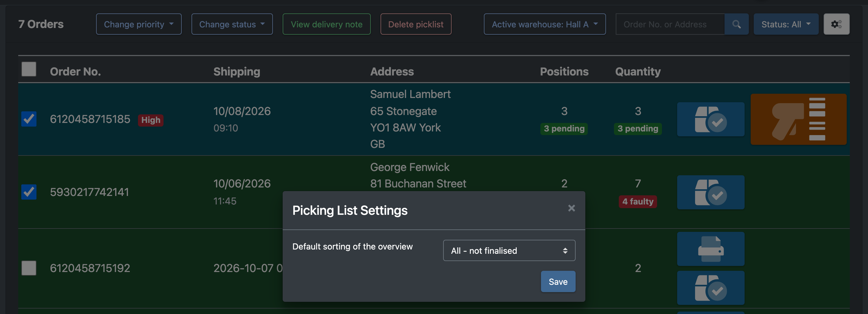Open default sorting select 'All - not finalised'
This screenshot has height=314, width=868.
509,251
